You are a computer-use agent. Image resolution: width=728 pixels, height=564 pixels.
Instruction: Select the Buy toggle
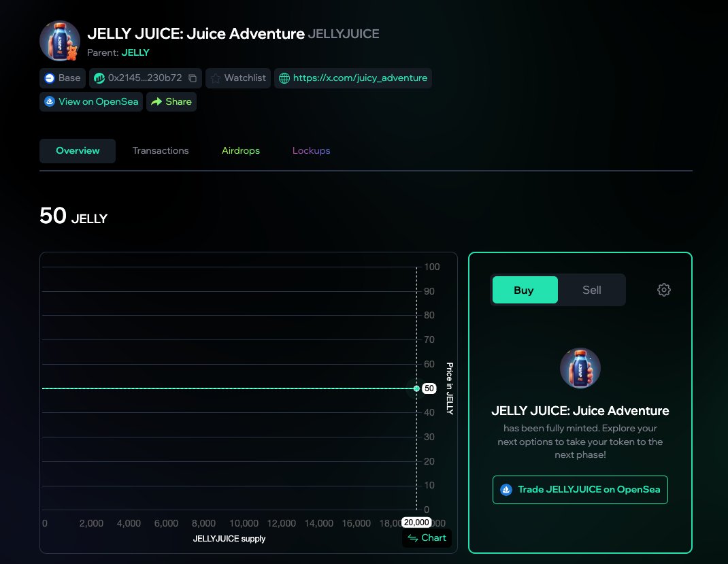[x=525, y=290]
